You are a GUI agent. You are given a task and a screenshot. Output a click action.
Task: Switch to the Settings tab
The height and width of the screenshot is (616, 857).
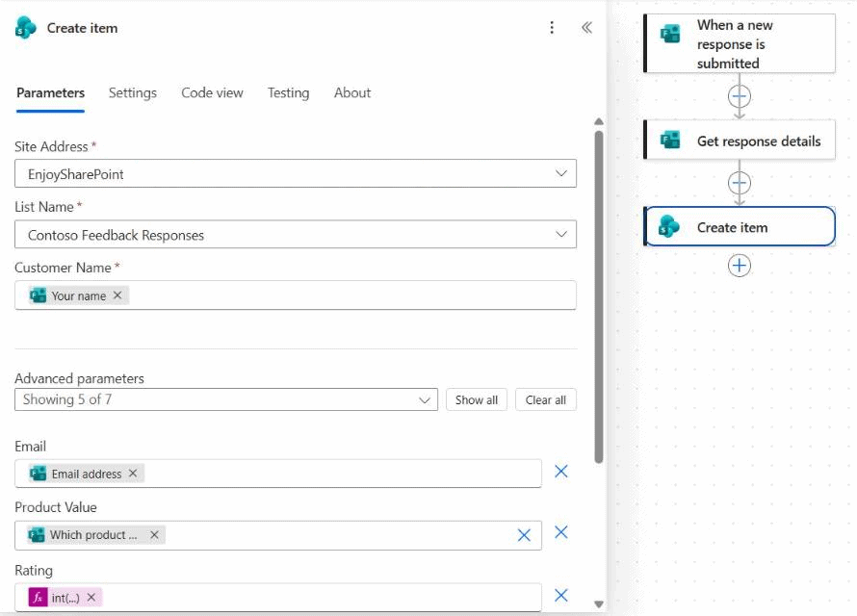133,92
